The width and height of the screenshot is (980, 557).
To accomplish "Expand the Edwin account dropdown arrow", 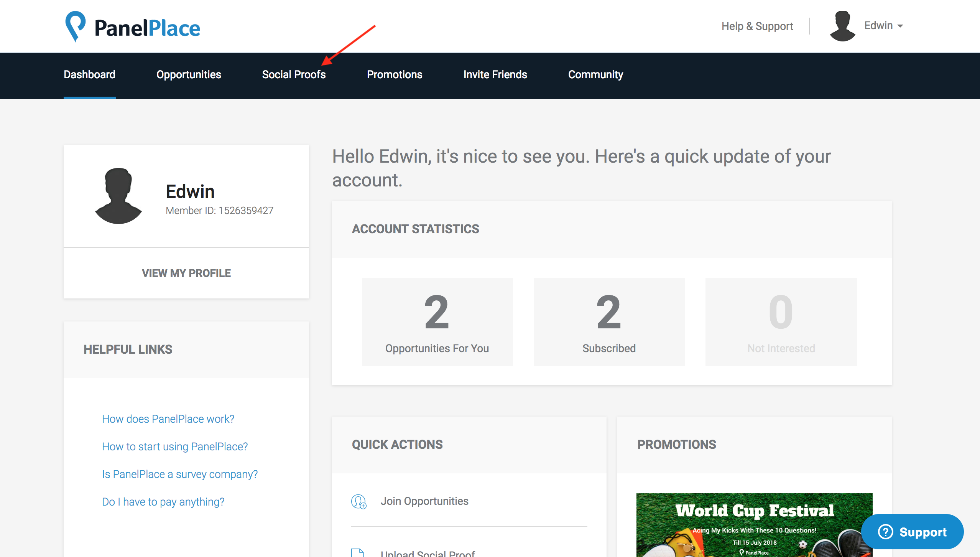I will 900,26.
